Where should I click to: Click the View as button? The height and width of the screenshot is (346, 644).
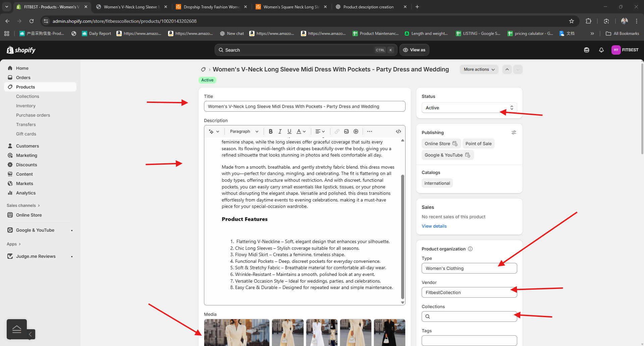(414, 50)
